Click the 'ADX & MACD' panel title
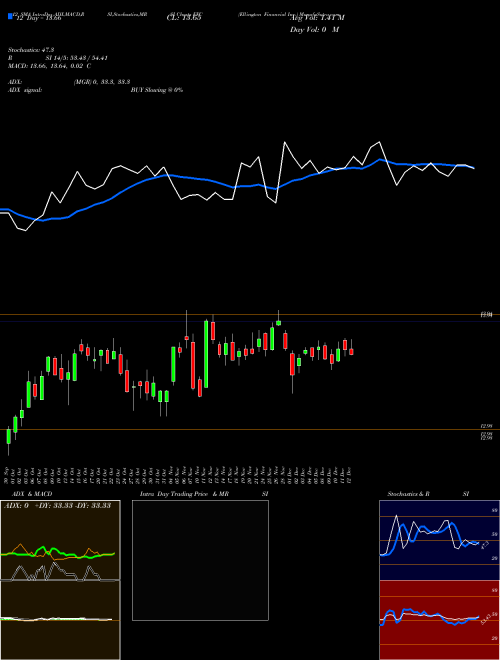 [x=32, y=494]
